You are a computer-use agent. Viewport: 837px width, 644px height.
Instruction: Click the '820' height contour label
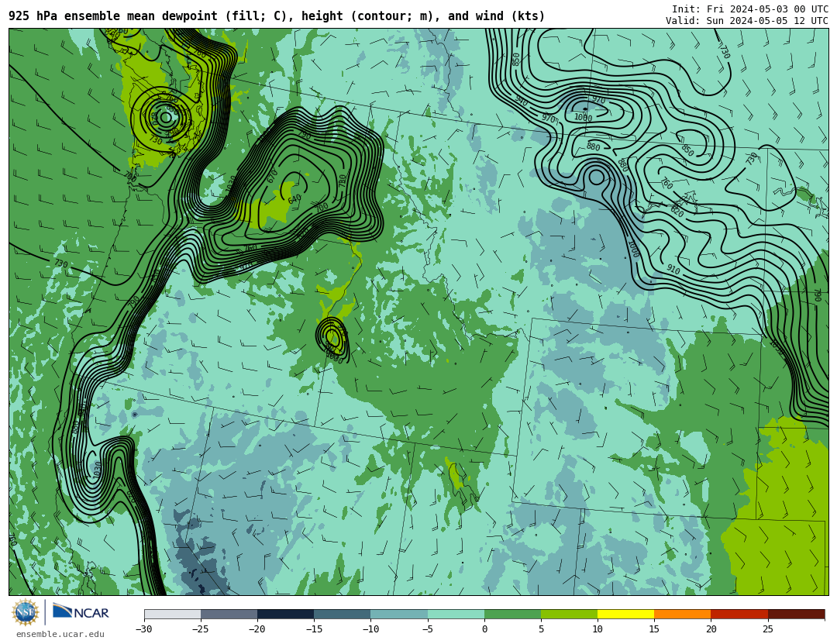tap(677, 211)
